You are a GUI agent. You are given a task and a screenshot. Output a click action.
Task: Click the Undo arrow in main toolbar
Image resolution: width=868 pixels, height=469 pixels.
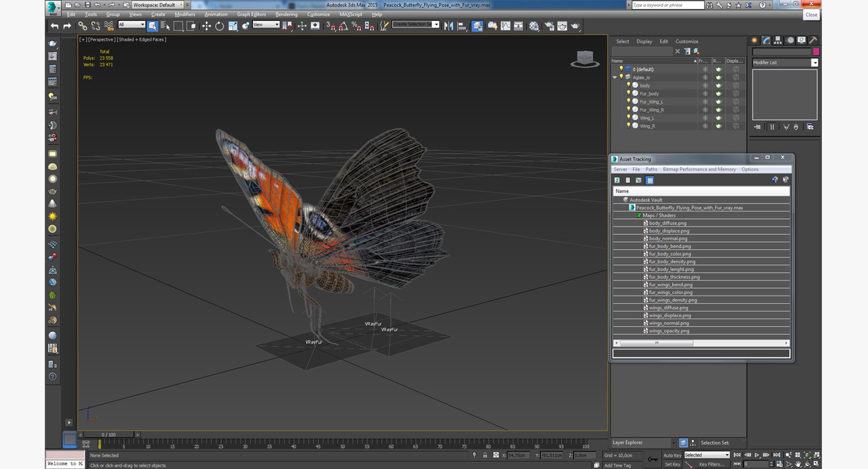(55, 26)
